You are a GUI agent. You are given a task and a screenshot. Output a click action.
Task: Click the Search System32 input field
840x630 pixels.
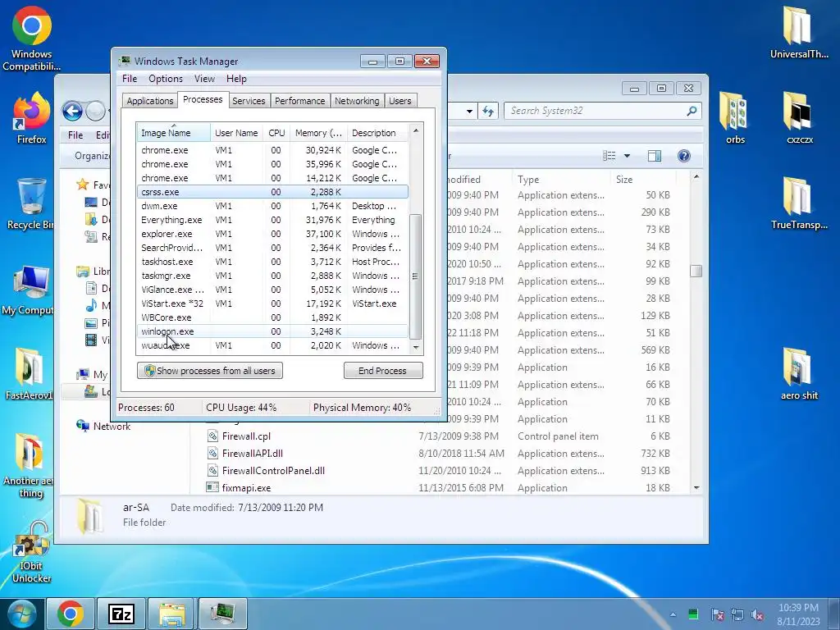595,111
